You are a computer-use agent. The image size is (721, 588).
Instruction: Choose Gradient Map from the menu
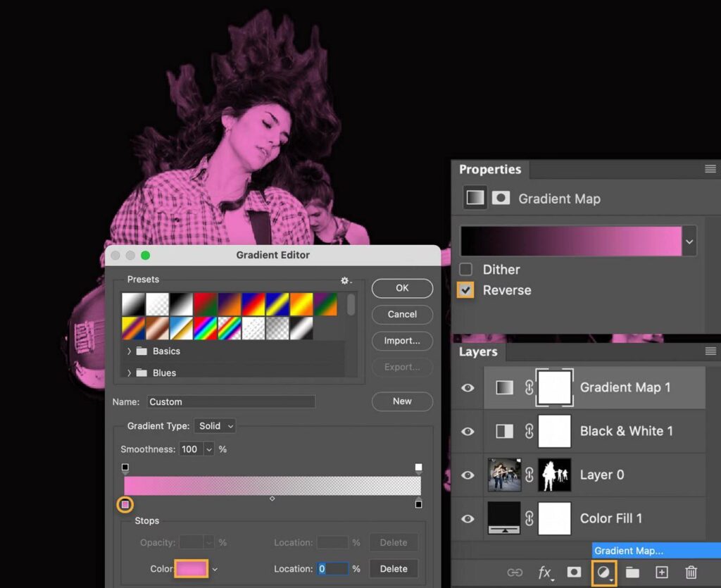[x=628, y=551]
